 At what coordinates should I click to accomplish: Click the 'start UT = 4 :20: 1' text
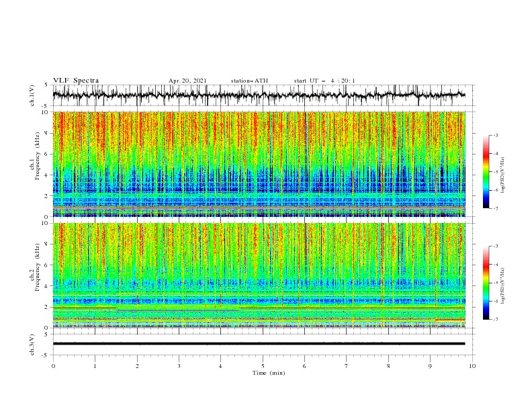click(x=324, y=81)
